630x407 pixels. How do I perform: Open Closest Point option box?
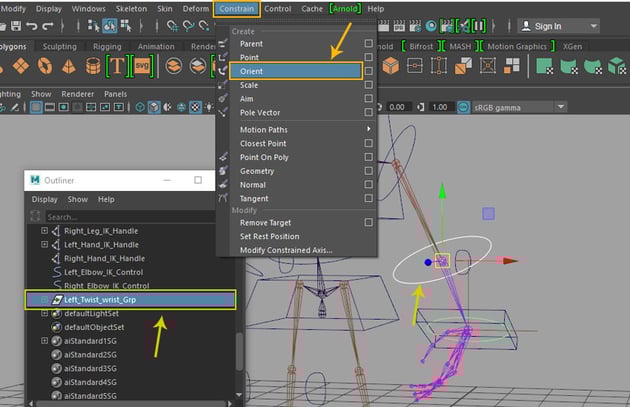click(369, 143)
